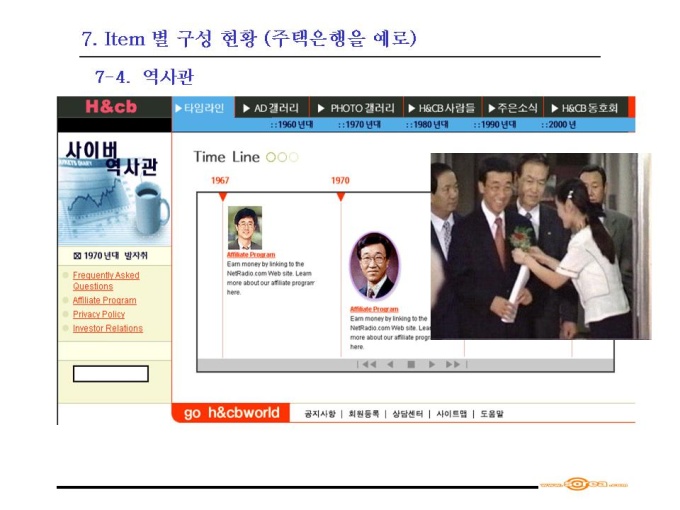Select the 2000 년 submenu
Viewport: 680px width, 510px height.
(559, 124)
